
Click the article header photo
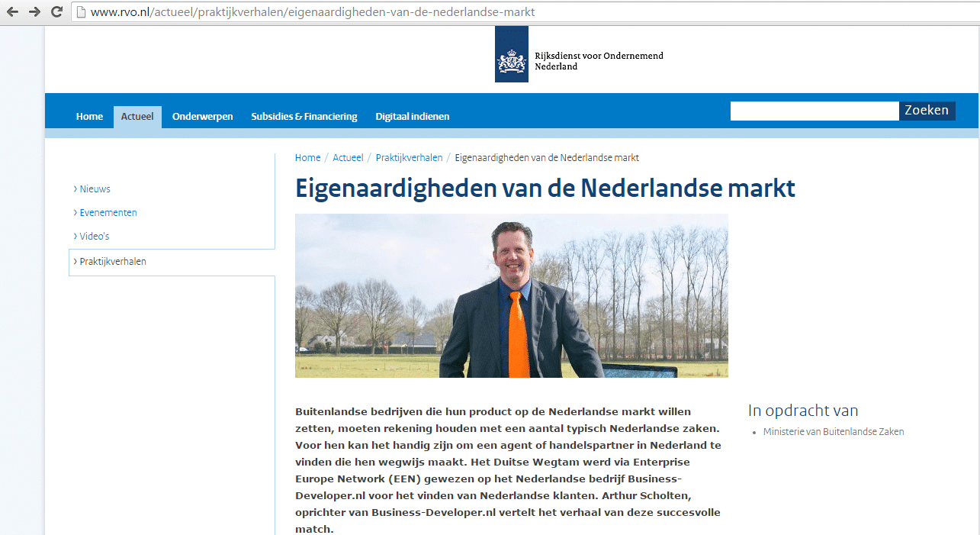(511, 296)
